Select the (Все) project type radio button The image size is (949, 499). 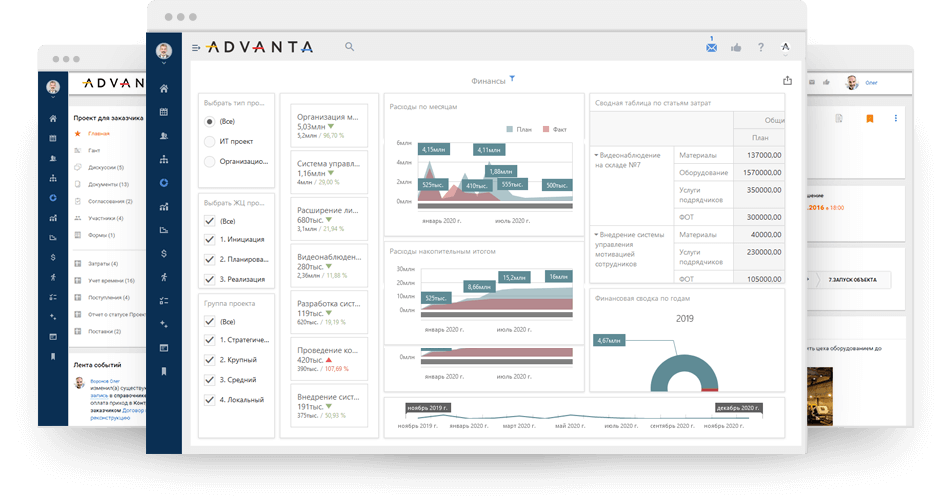click(x=209, y=122)
